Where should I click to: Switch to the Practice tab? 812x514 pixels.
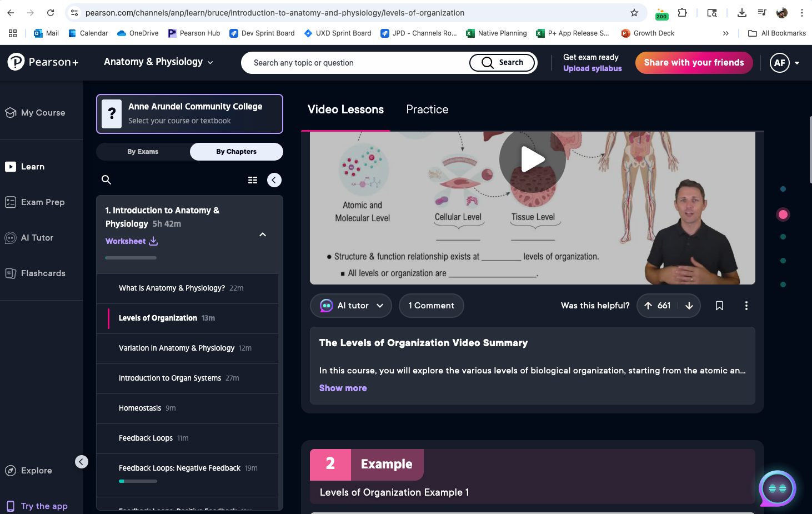(x=427, y=109)
